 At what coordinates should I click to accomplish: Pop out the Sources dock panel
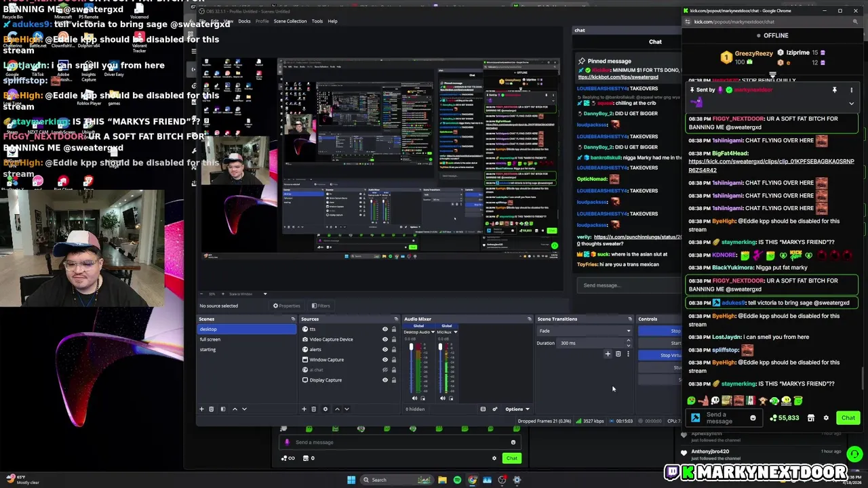(x=396, y=319)
